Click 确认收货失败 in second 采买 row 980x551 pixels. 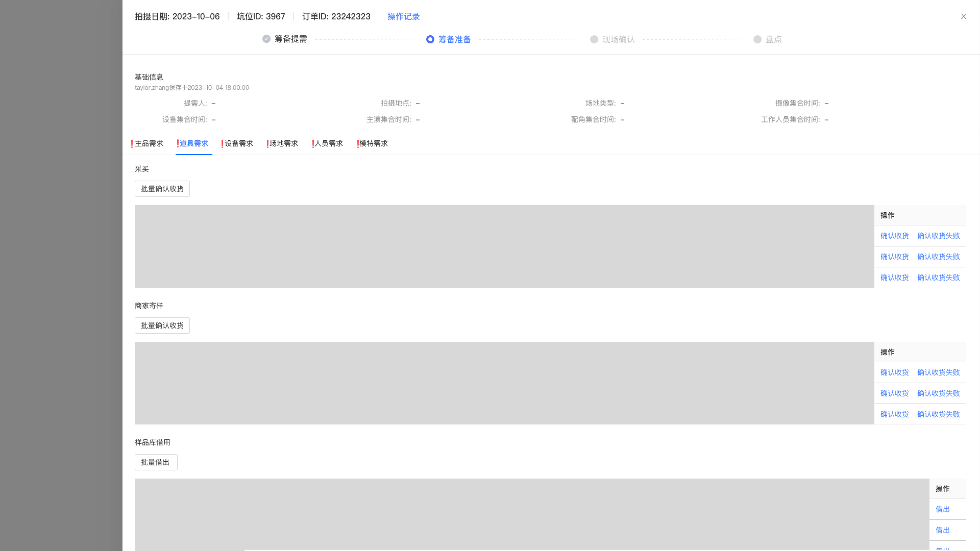(938, 257)
